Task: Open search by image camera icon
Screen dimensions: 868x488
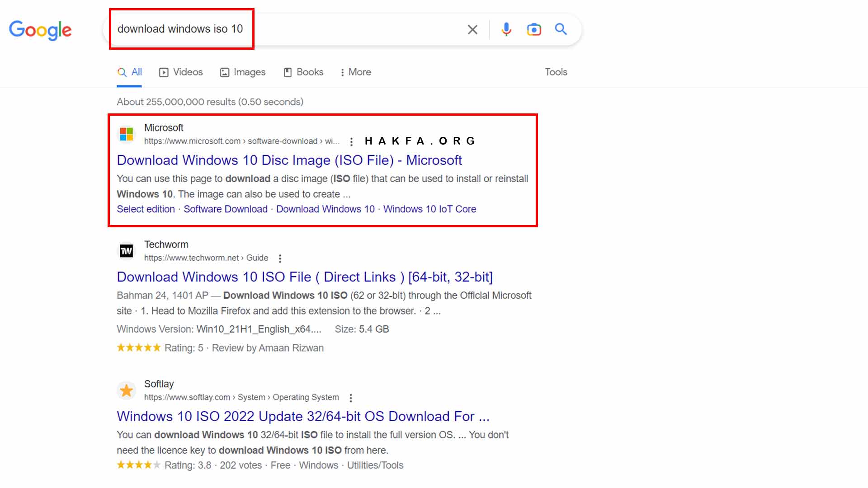Action: point(534,29)
